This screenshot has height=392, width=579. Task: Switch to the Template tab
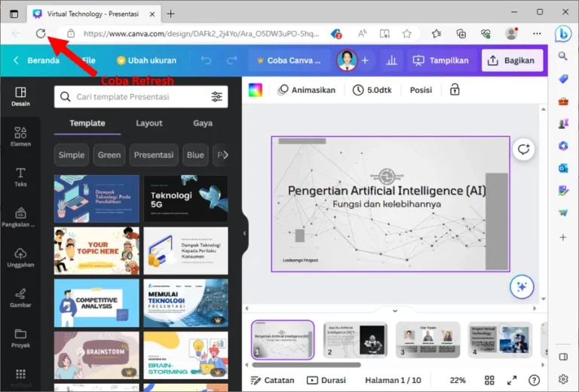pyautogui.click(x=87, y=124)
